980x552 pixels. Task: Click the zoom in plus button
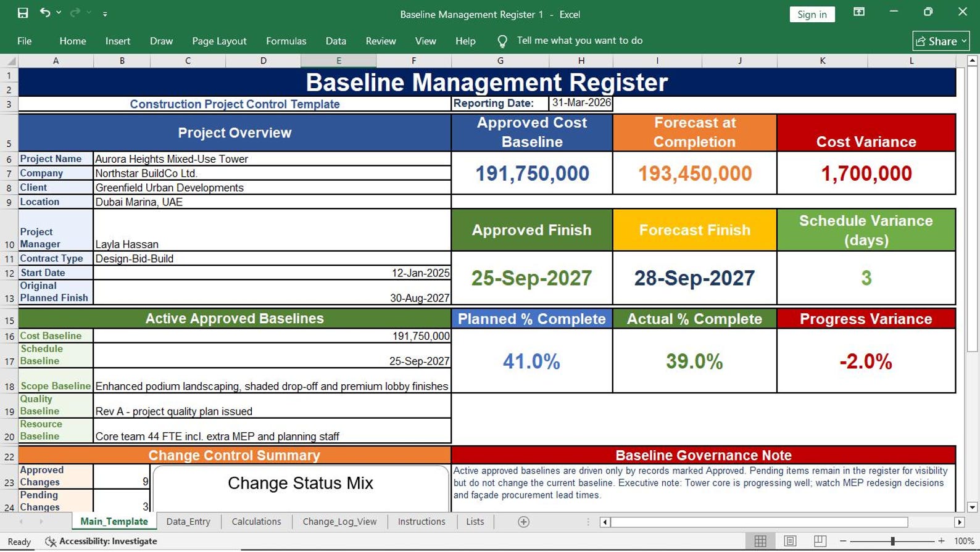pyautogui.click(x=941, y=542)
